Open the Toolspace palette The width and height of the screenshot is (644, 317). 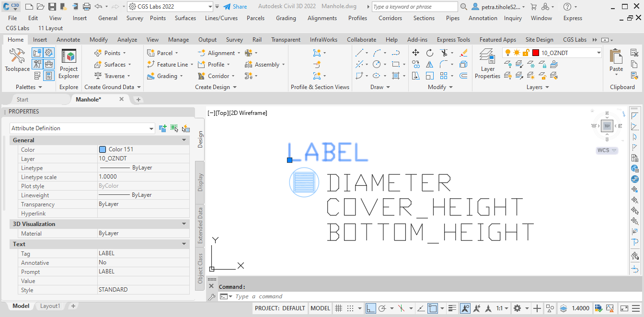[x=17, y=61]
